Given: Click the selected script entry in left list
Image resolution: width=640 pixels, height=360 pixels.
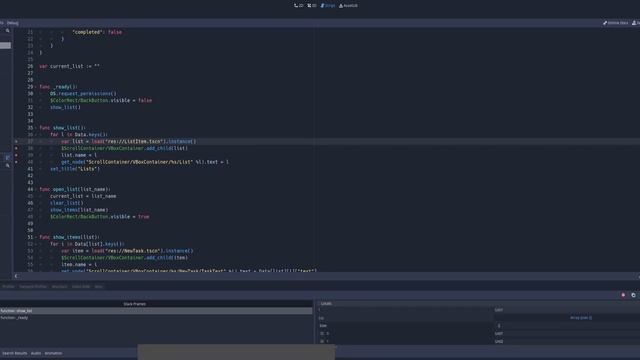Looking at the screenshot, I should 5,45.
